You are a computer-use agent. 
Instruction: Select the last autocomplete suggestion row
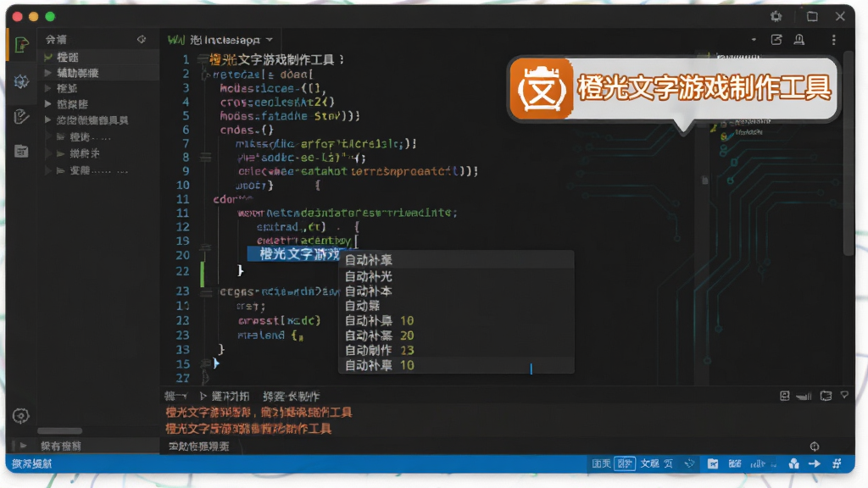456,365
